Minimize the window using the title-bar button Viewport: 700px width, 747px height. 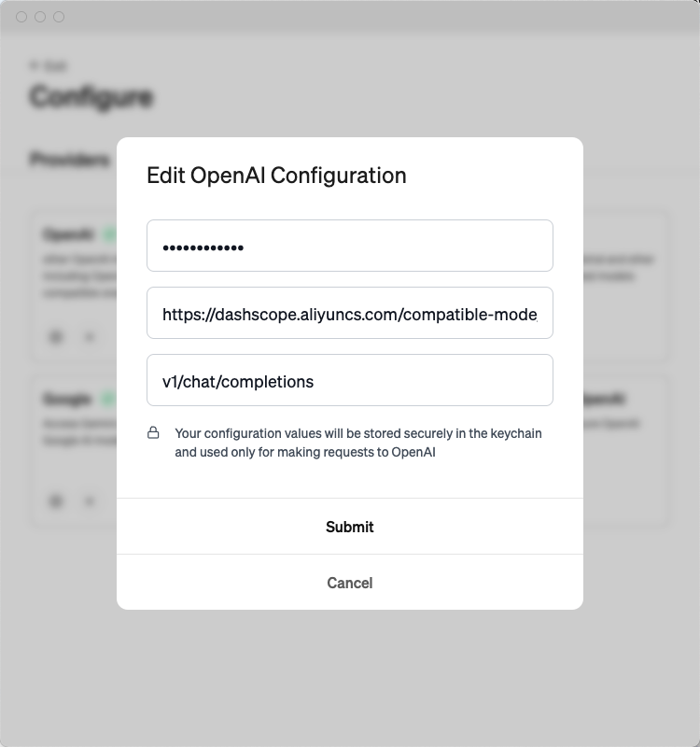[40, 17]
